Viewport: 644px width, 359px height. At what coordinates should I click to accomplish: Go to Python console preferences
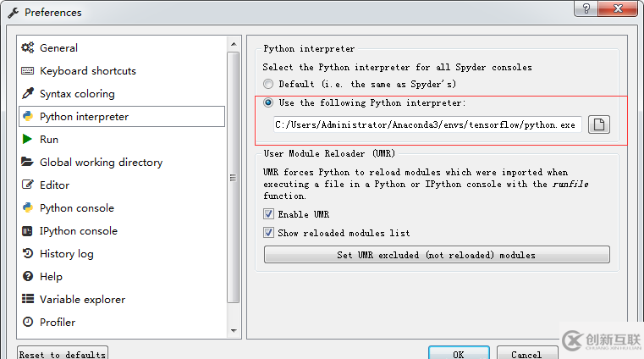(x=77, y=208)
